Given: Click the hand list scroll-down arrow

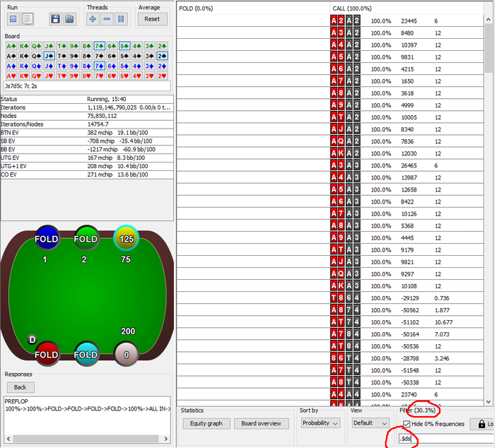Looking at the screenshot, I should 489,401.
